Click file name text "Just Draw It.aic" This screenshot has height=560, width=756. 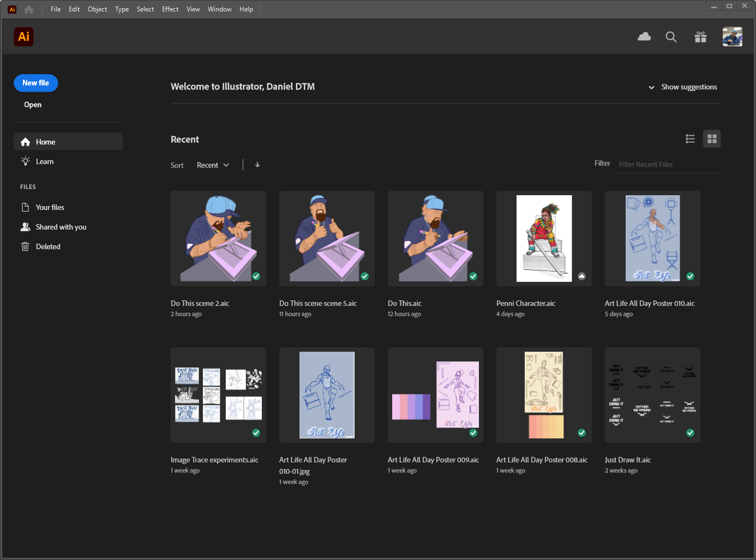tap(628, 460)
